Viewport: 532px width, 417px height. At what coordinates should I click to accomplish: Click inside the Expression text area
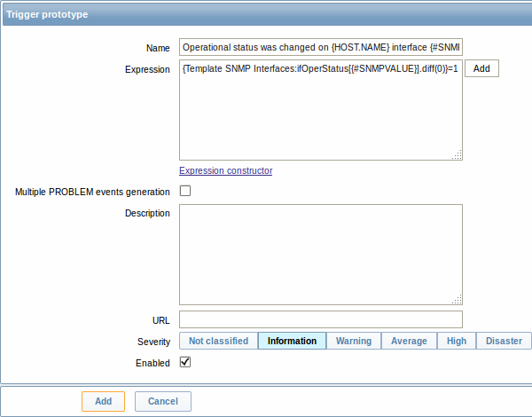pos(321,110)
